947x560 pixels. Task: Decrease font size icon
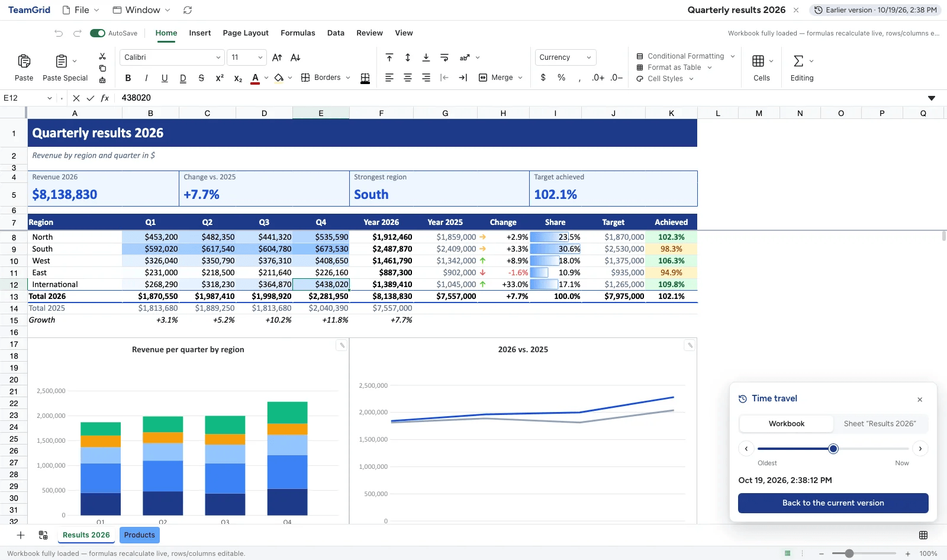[295, 57]
